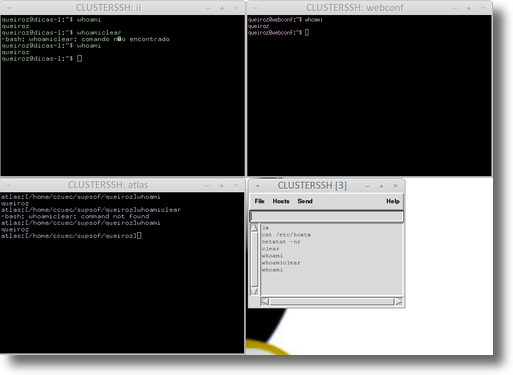Click the 'comando não encontrado' error line
Viewport: 513px width, 375px height.
[86, 39]
